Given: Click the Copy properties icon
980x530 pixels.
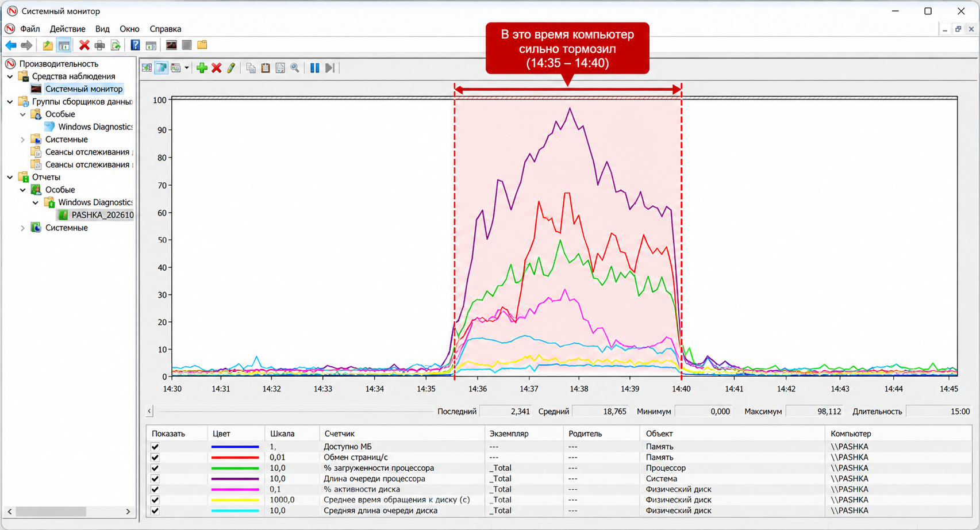Looking at the screenshot, I should [x=251, y=68].
